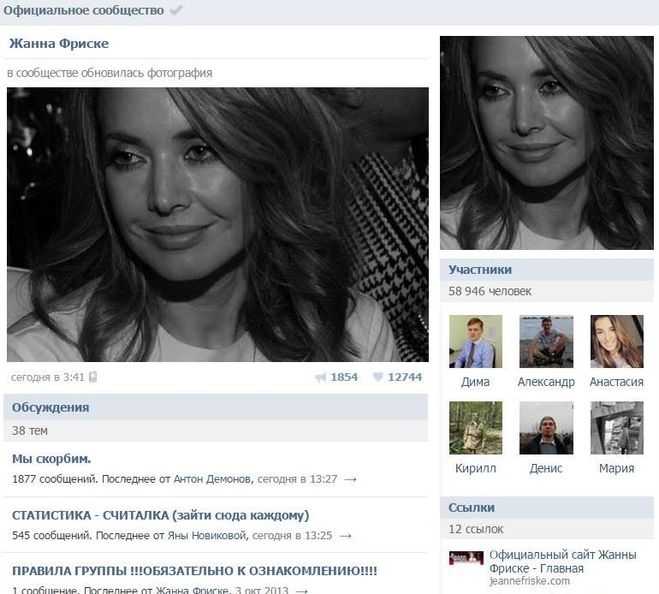Open Антон Демонов's profile link
Screen dimensions: 659x594
[x=214, y=479]
